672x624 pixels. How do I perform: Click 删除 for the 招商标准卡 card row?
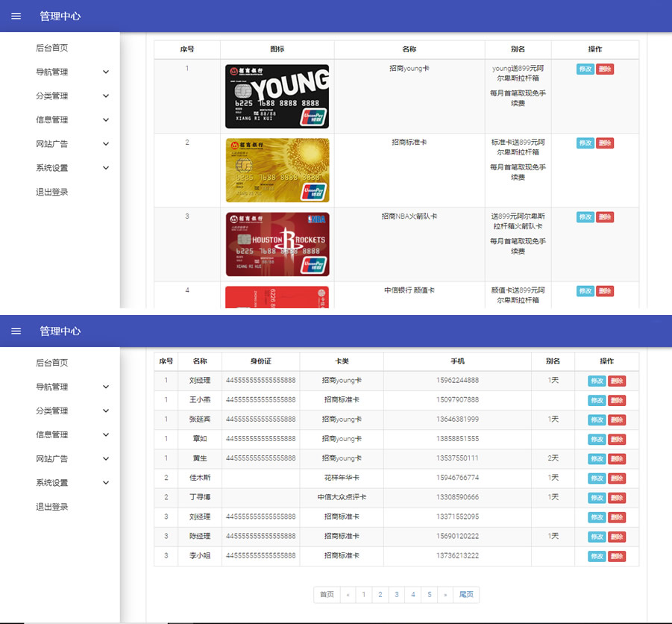(605, 143)
